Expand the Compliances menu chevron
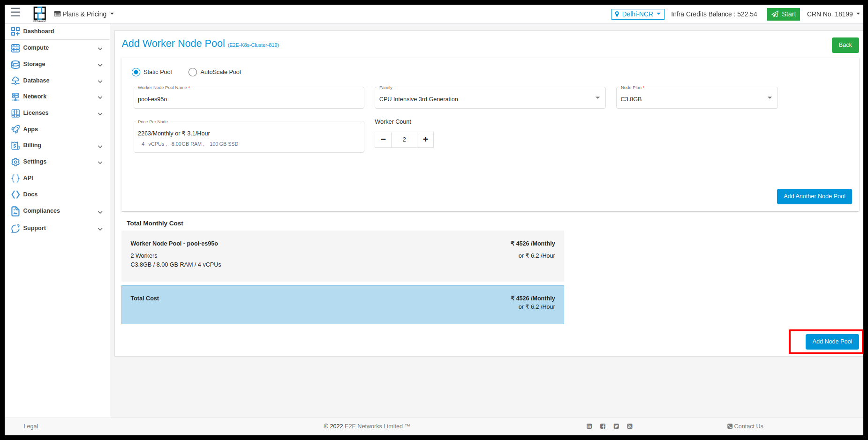Viewport: 868px width, 440px height. (x=100, y=212)
